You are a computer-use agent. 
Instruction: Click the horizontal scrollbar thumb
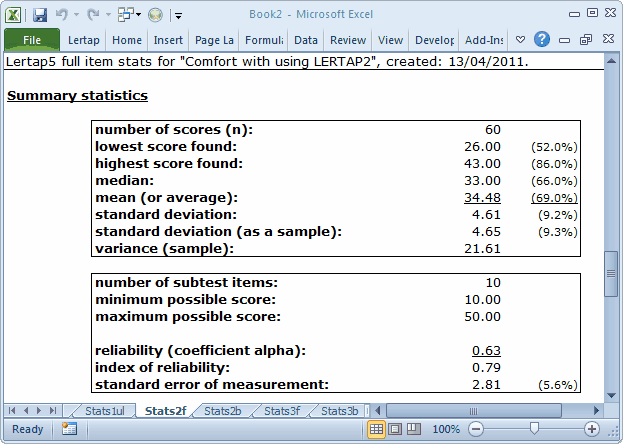click(x=474, y=411)
